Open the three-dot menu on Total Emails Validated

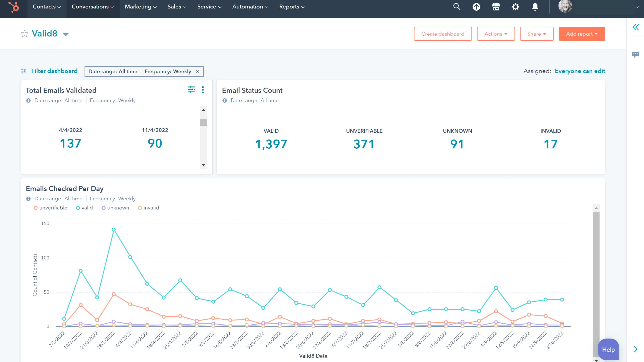tap(203, 90)
